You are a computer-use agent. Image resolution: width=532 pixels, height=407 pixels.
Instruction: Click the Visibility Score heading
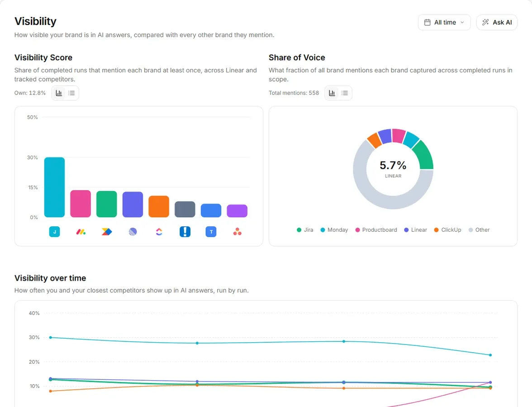[x=43, y=57]
